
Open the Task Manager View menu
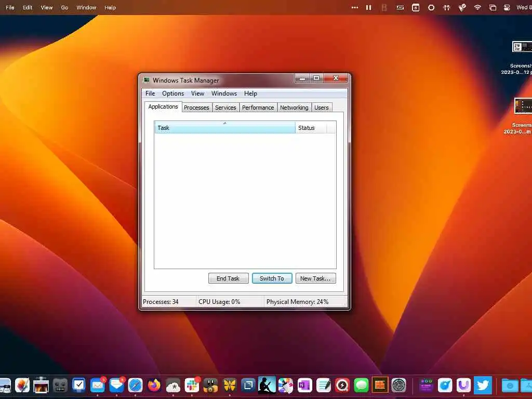(x=197, y=94)
